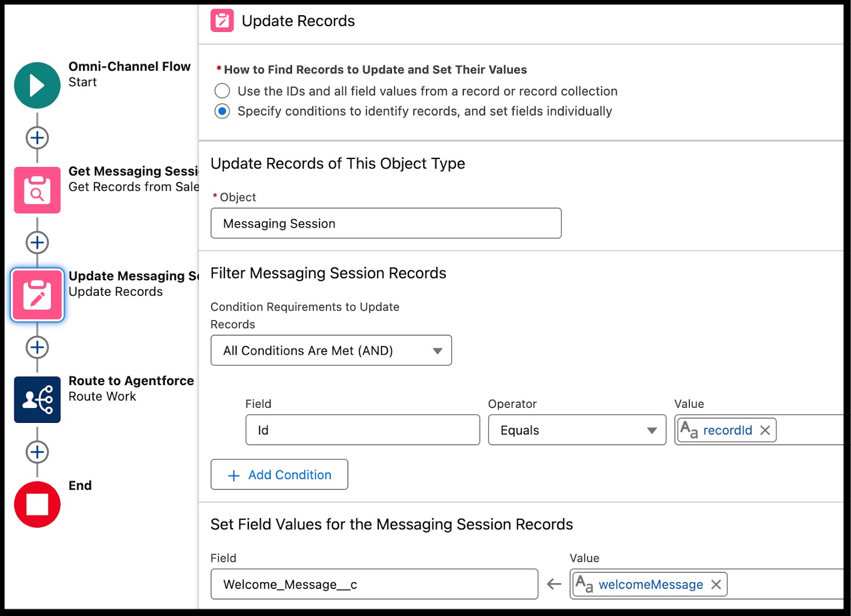The width and height of the screenshot is (851, 616).
Task: Add element above Route to Agentforce
Action: (x=37, y=347)
